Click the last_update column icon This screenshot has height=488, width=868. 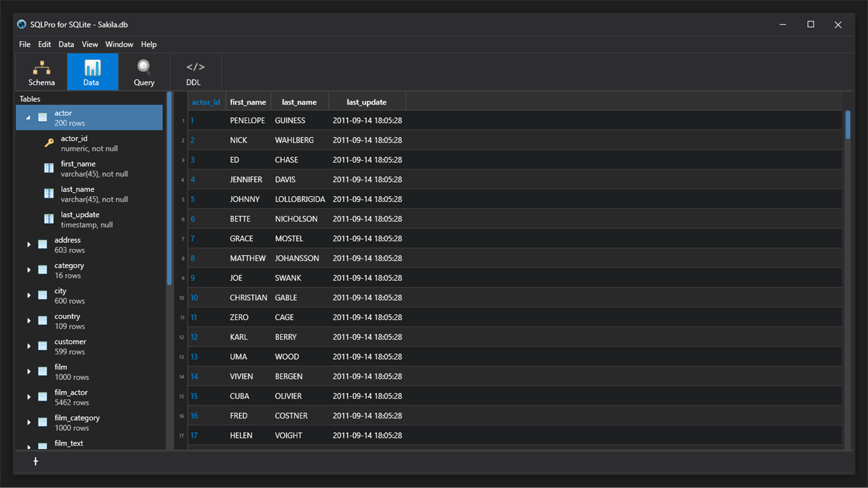[49, 219]
